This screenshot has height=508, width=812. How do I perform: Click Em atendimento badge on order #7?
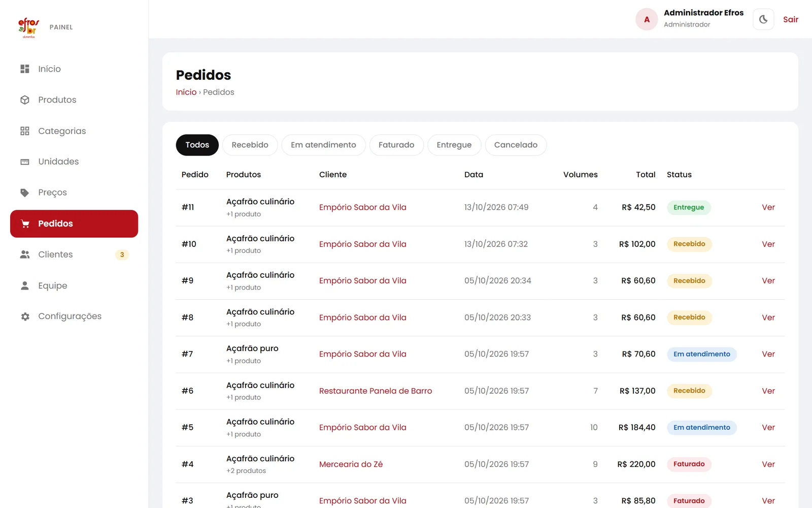(x=702, y=354)
